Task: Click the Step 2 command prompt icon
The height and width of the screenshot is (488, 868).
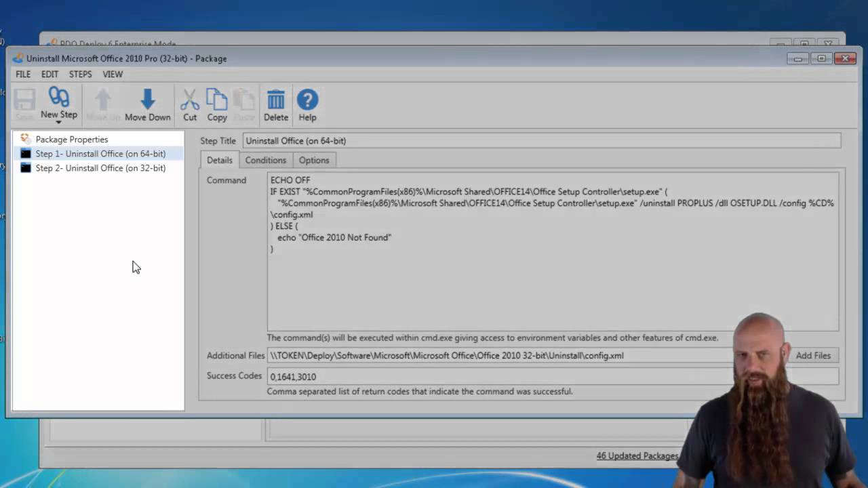Action: (x=26, y=168)
